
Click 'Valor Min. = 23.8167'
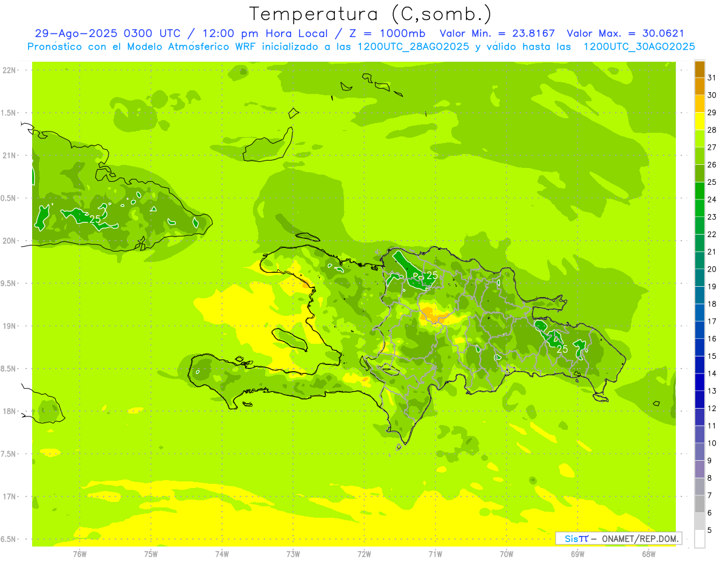tap(497, 33)
